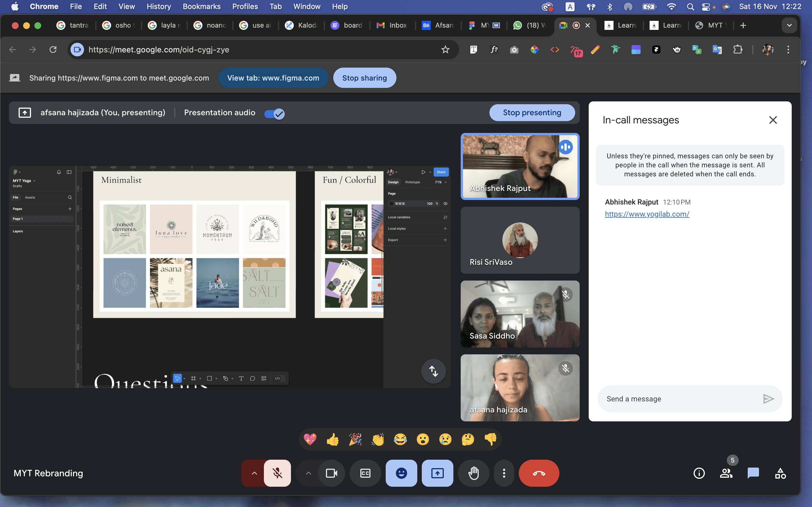Image resolution: width=812 pixels, height=507 pixels.
Task: Open meeting details info icon
Action: point(699,473)
